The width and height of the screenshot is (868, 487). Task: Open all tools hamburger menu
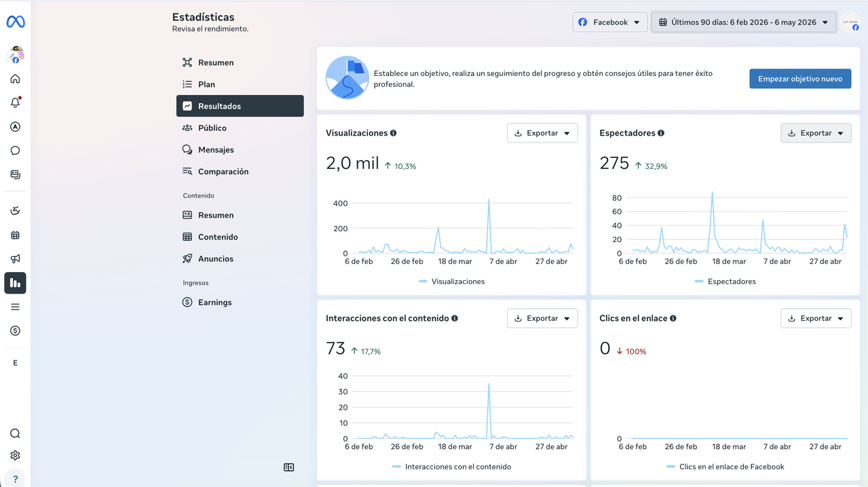point(15,307)
